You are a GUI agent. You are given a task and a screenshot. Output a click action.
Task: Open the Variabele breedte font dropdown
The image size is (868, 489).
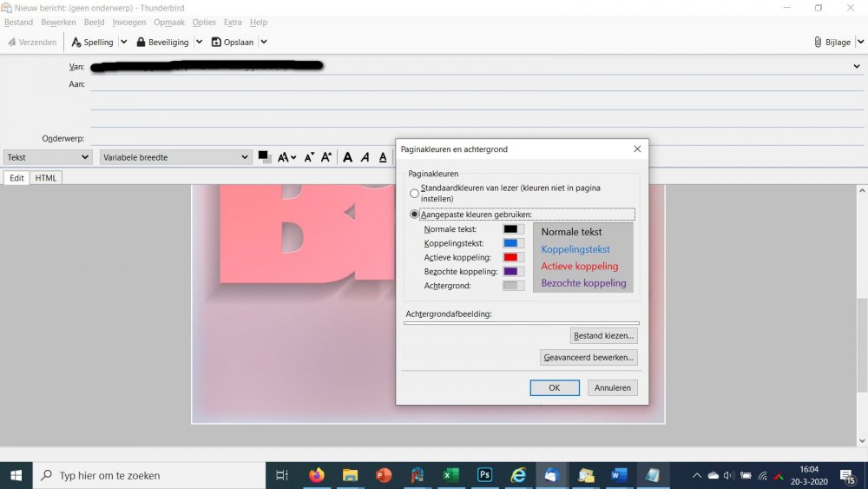click(x=175, y=157)
